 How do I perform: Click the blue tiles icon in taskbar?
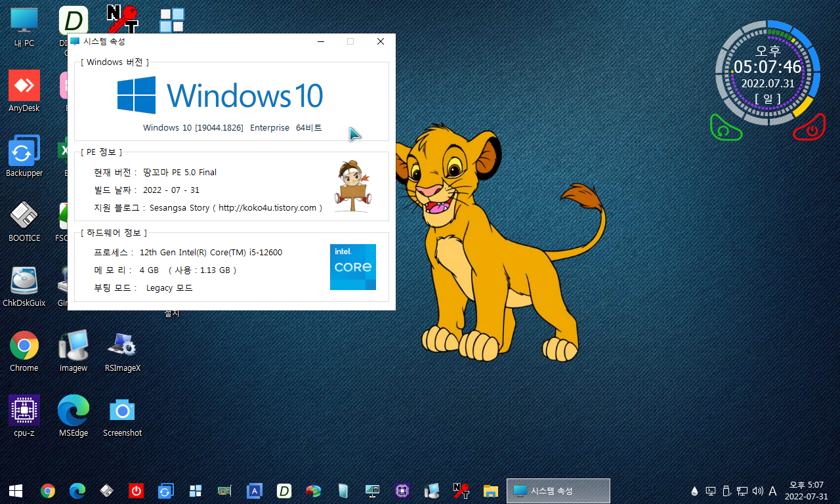[196, 490]
